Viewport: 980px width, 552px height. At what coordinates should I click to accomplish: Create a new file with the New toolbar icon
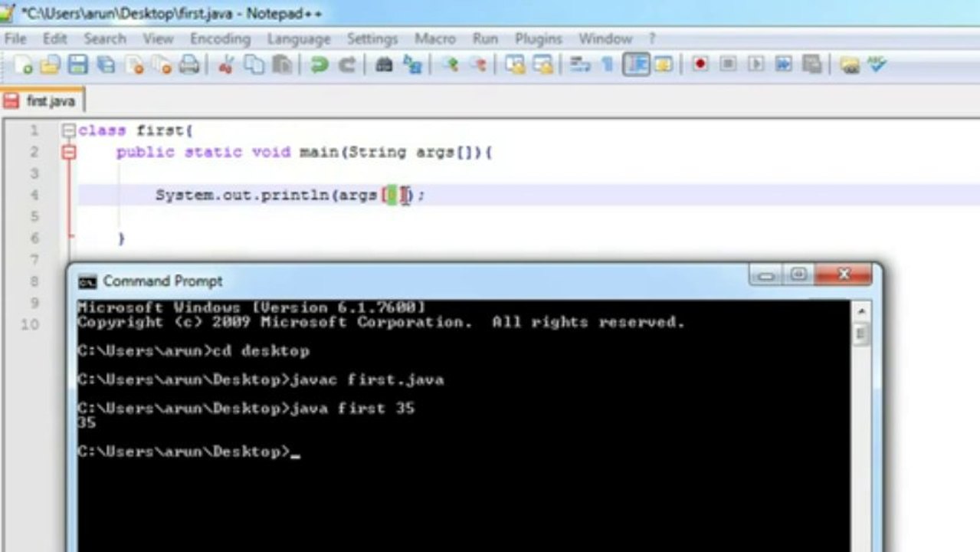[x=23, y=65]
